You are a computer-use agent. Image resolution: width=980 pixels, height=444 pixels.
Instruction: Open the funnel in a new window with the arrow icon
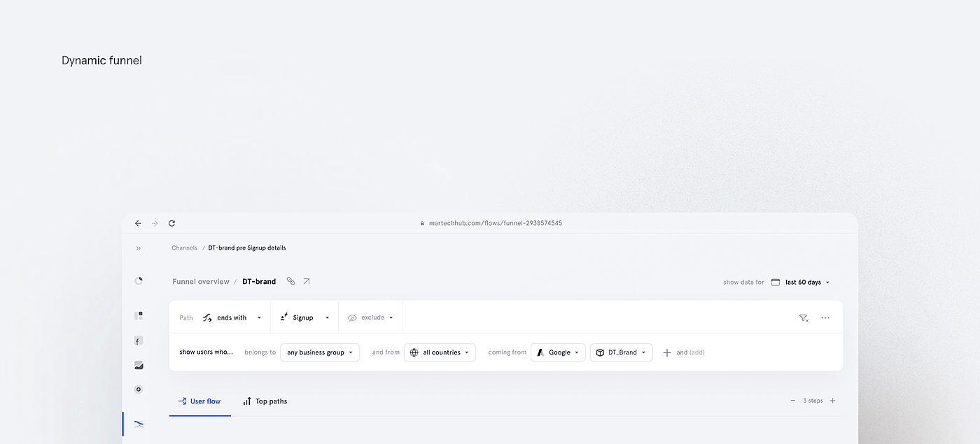click(307, 281)
